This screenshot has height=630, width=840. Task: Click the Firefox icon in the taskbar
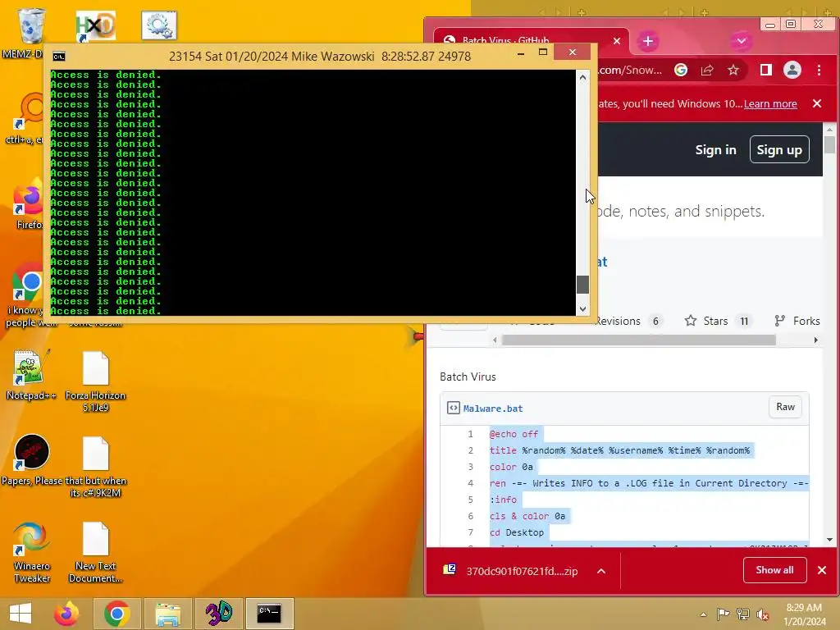click(x=66, y=614)
